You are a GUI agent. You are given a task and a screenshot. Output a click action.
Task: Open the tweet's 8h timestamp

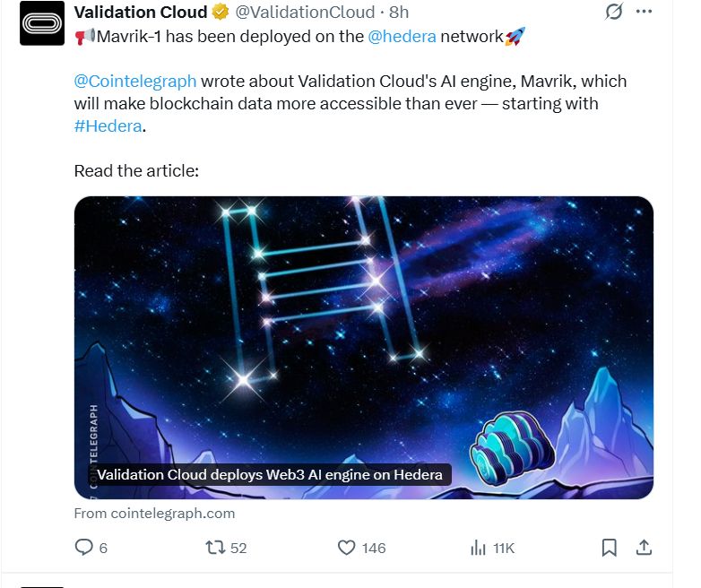point(399,13)
